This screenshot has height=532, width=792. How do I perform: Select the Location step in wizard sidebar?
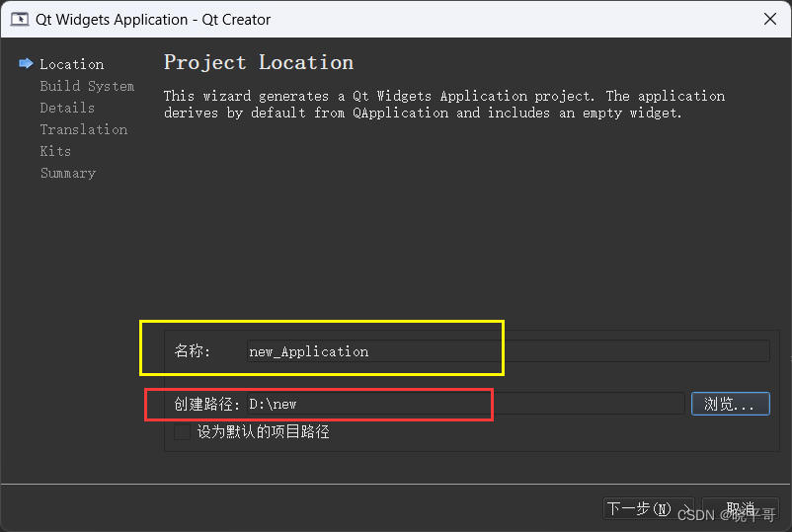[x=72, y=64]
